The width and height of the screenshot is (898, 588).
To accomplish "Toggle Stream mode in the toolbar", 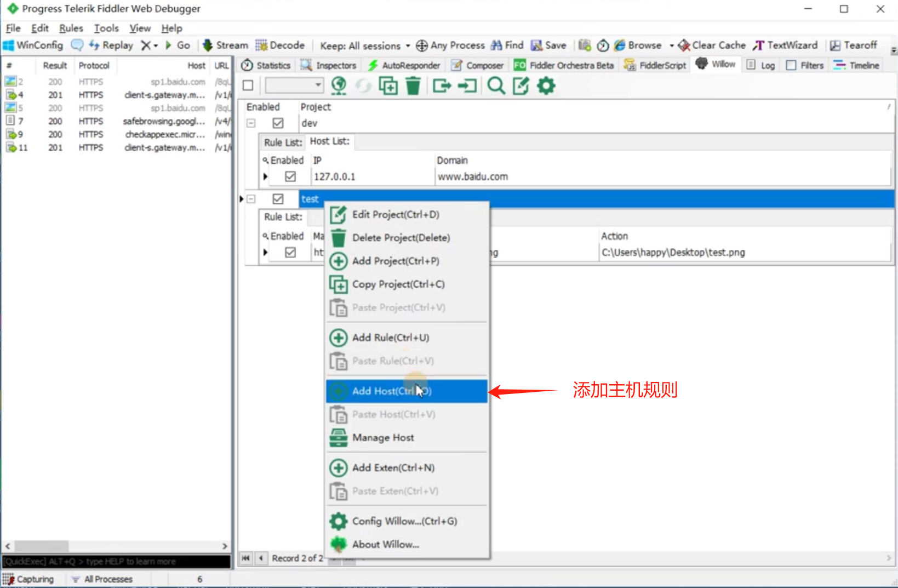I will (225, 45).
